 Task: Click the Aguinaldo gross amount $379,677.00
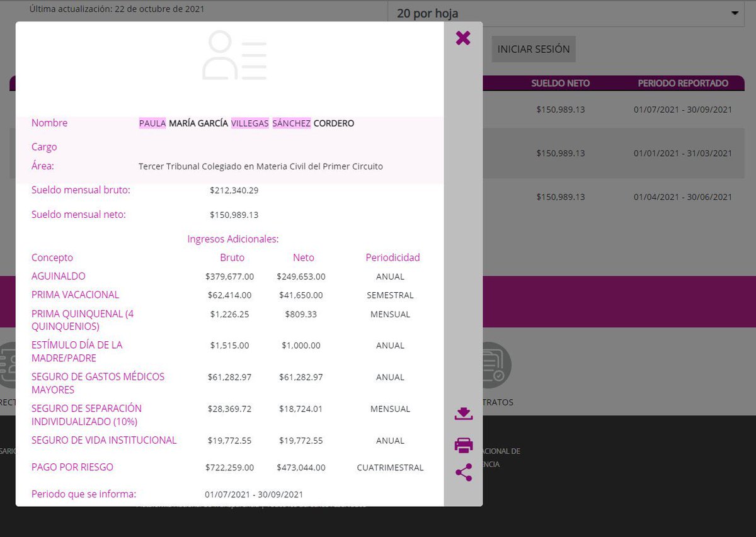(x=230, y=276)
